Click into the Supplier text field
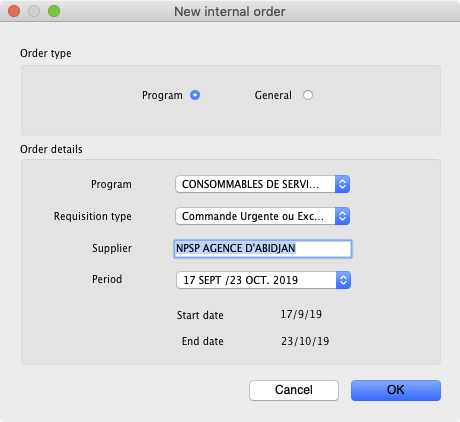 point(263,249)
